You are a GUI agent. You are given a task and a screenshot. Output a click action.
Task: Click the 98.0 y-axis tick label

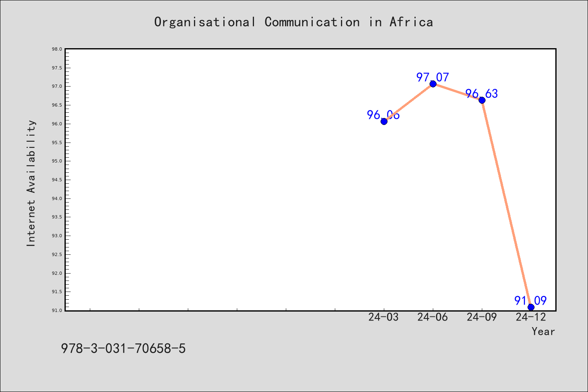[x=57, y=49]
